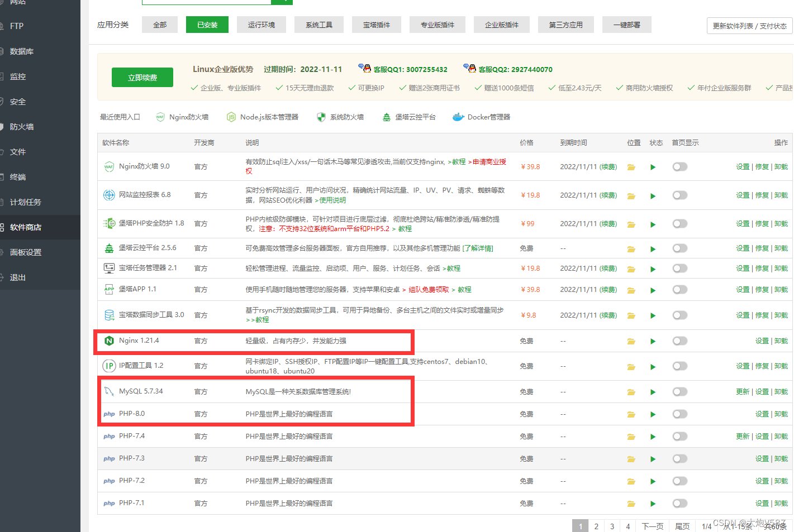Click the 宝塔数据同步工具 database icon
Viewport: 794px width, 532px height.
coord(110,315)
